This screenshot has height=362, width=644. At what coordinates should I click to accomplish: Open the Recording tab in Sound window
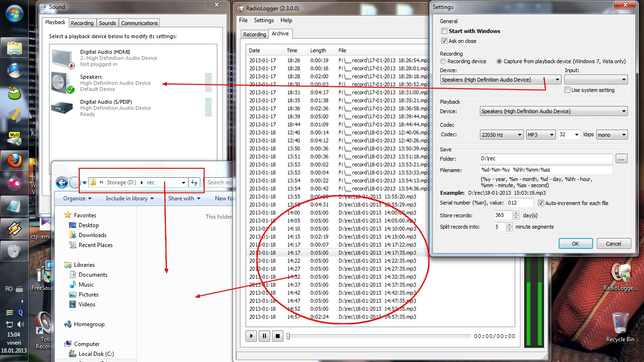(82, 23)
